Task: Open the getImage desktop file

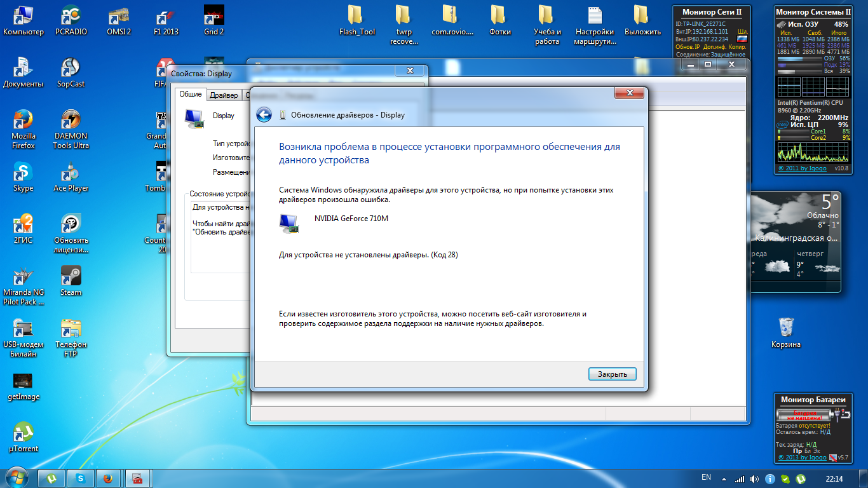Action: pos(24,385)
